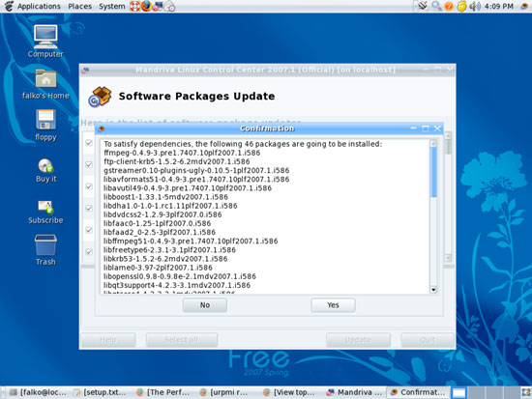
Task: Click the Update button in Control Center
Action: pyautogui.click(x=358, y=340)
